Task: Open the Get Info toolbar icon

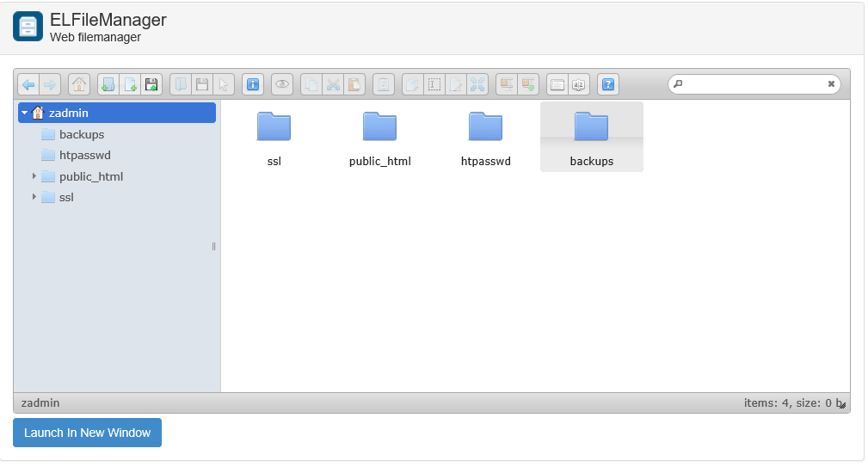Action: click(253, 84)
